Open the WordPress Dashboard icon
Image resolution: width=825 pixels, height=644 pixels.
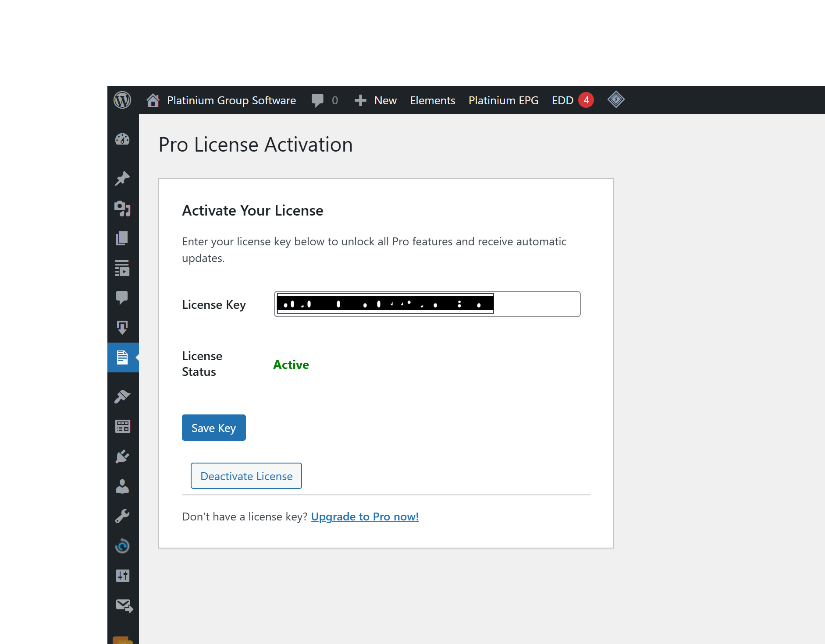(123, 139)
